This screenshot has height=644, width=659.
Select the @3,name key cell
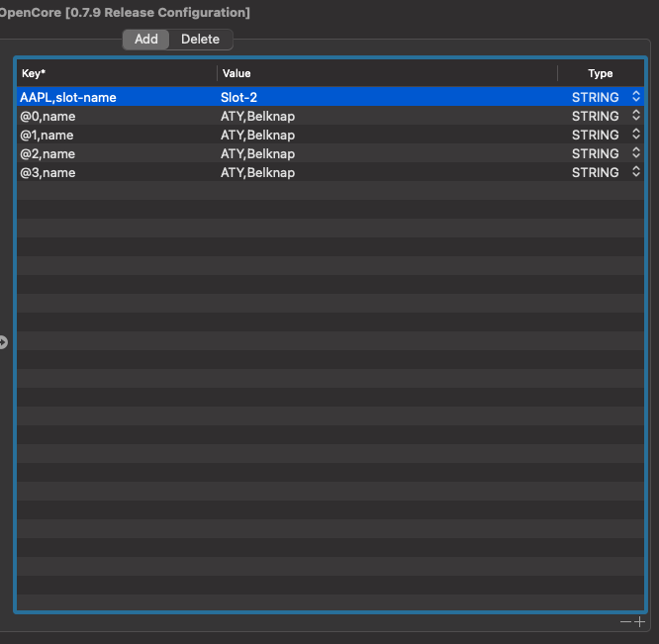pos(117,173)
